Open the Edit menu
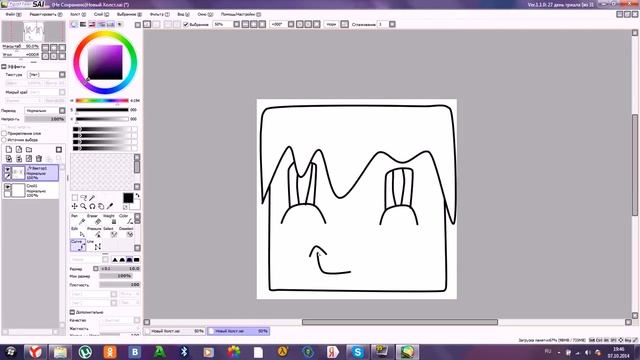Viewport: 640px width, 360px height. click(46, 14)
